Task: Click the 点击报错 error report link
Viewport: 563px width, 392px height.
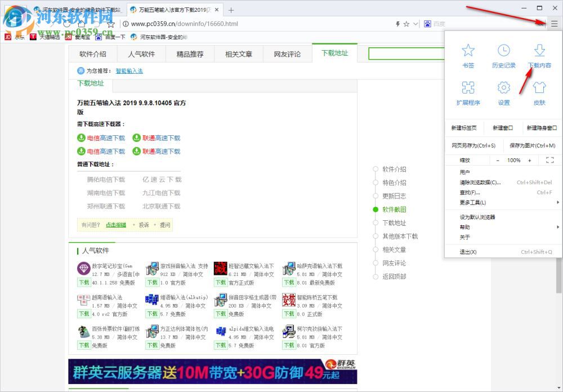Action: tap(116, 224)
